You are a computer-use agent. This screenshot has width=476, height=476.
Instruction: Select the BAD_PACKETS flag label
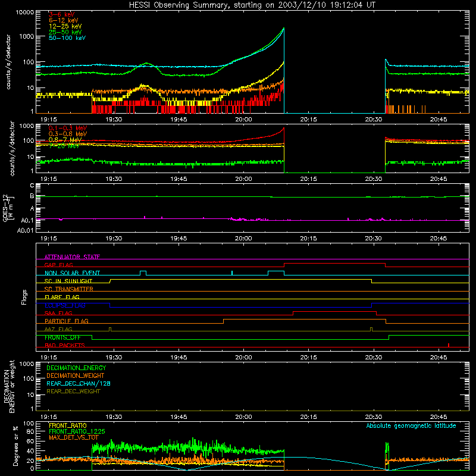(x=65, y=345)
